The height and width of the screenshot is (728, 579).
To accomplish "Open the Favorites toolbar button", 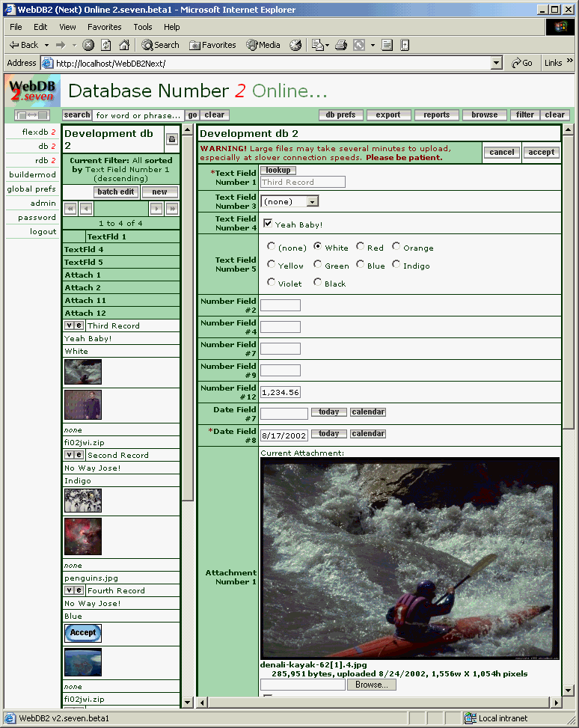I will pos(212,45).
